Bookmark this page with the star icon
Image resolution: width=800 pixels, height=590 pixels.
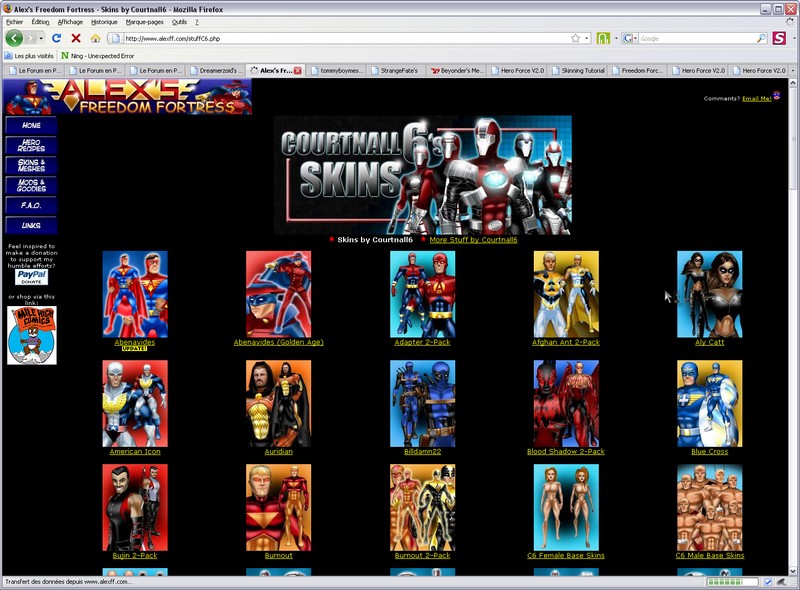point(575,38)
